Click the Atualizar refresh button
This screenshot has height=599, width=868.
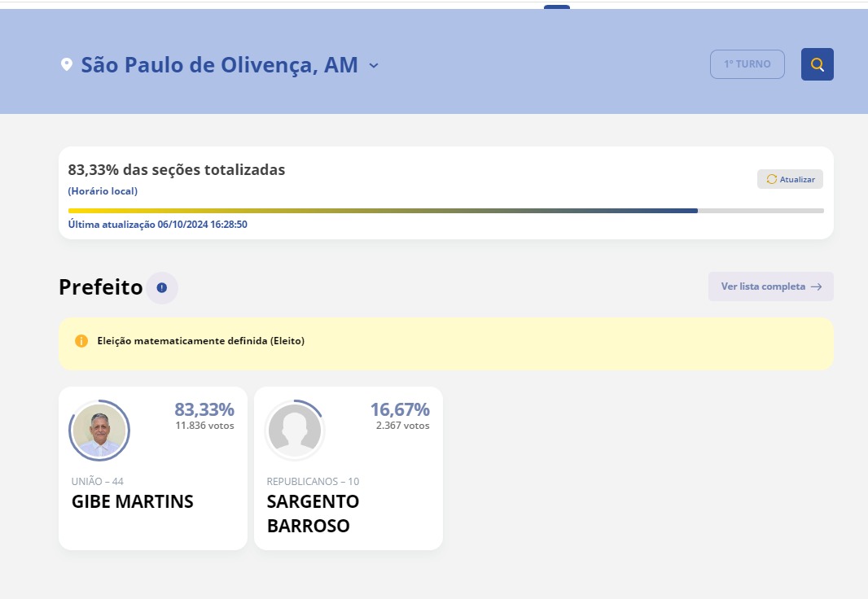pyautogui.click(x=790, y=179)
